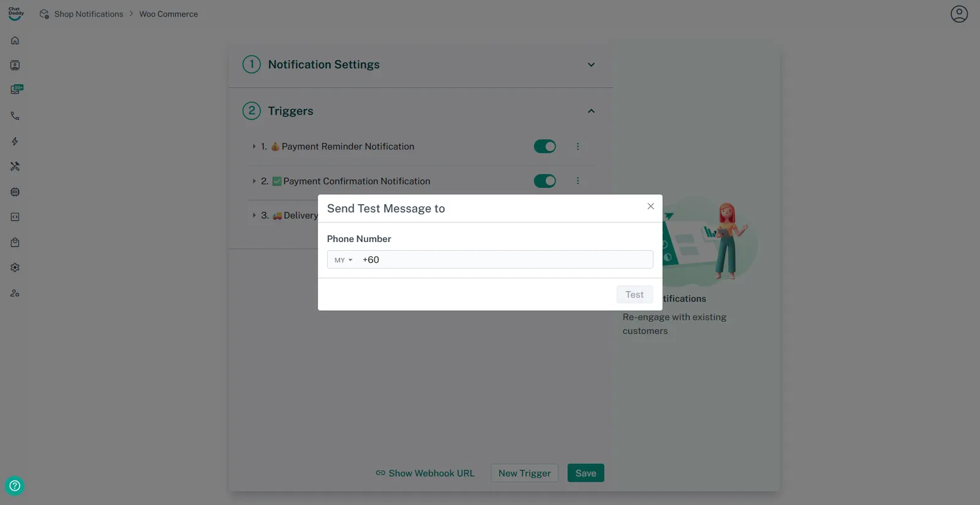The image size is (980, 505).
Task: Open Payment Reminder three-dot menu
Action: click(x=578, y=146)
